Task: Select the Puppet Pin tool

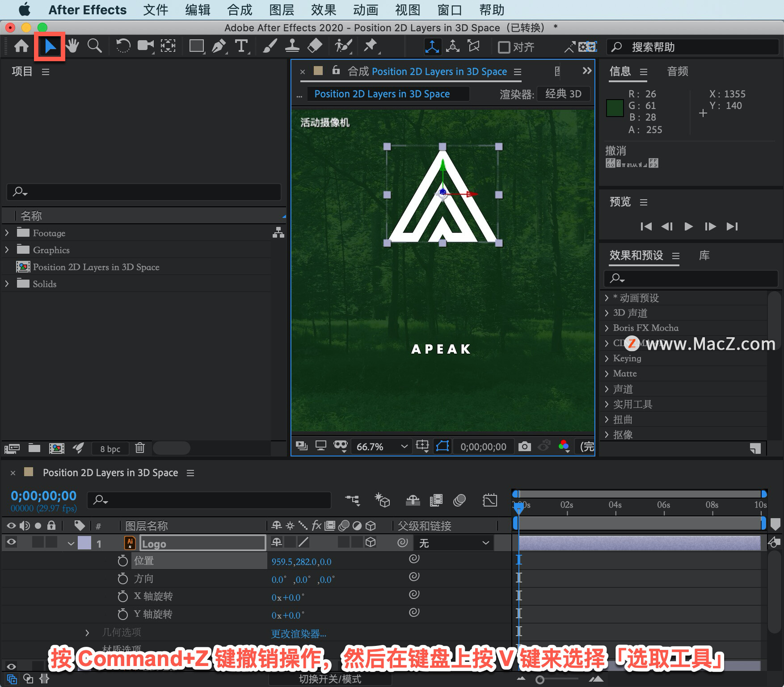Action: (x=371, y=46)
